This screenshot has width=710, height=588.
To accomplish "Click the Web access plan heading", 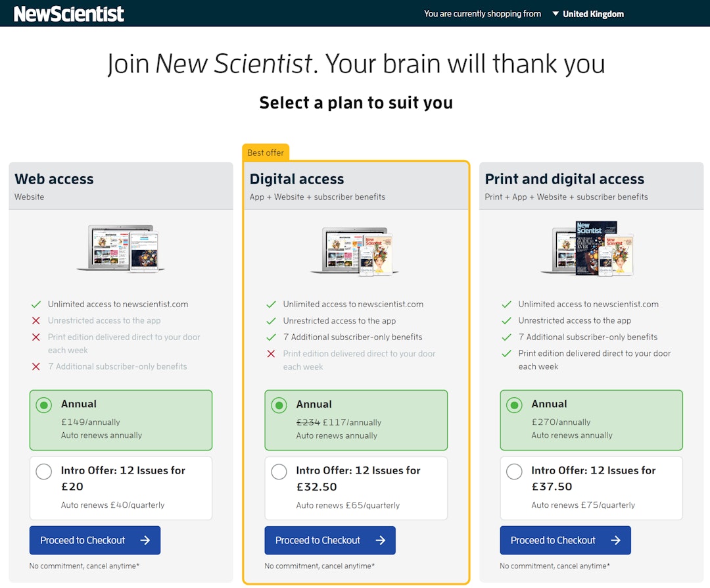I will click(54, 179).
